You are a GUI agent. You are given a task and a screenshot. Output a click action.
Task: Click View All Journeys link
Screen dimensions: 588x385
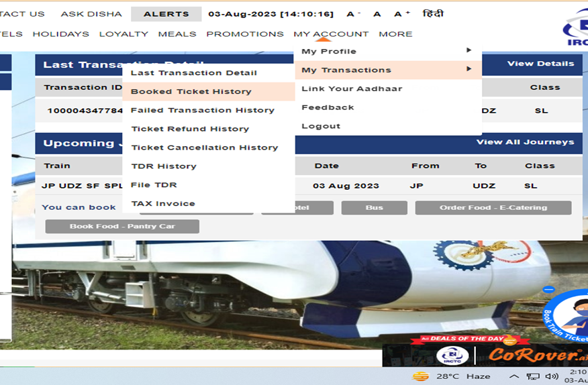(x=525, y=142)
